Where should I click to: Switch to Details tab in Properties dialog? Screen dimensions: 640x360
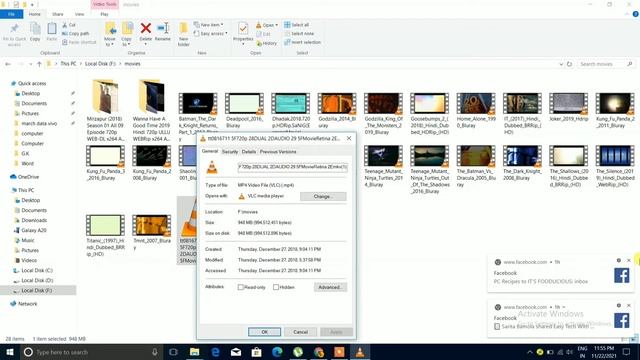tap(249, 152)
